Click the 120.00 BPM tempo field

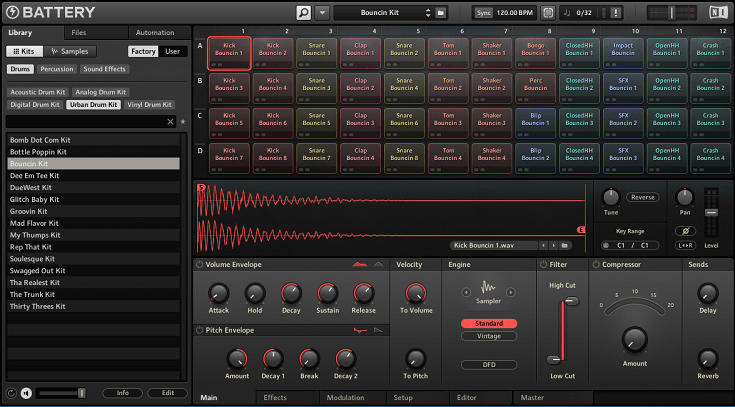click(514, 13)
